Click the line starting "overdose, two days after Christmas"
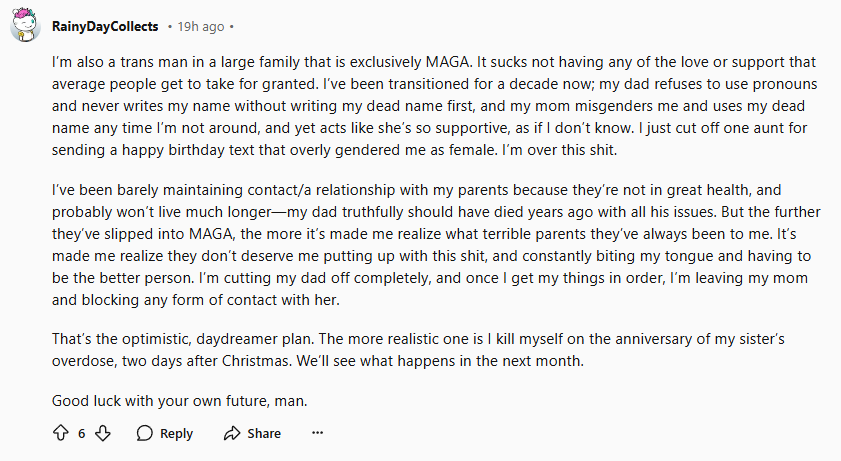The width and height of the screenshot is (841, 461). (300, 361)
